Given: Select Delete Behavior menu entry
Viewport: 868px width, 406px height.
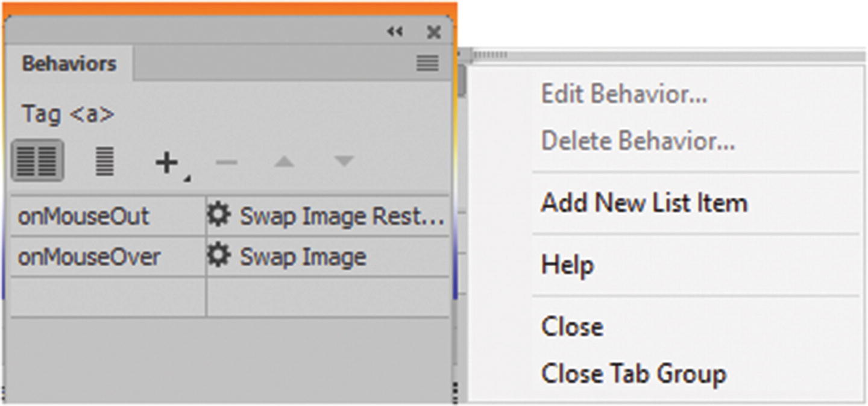Looking at the screenshot, I should [x=638, y=141].
